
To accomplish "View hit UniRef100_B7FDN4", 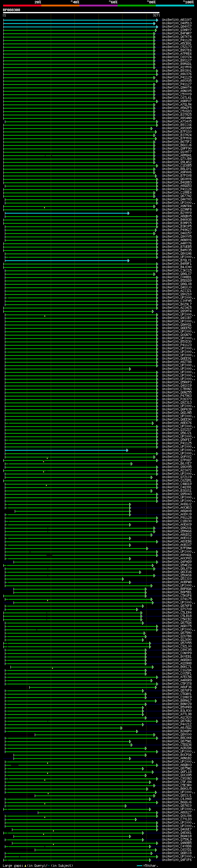I will click(x=177, y=548).
